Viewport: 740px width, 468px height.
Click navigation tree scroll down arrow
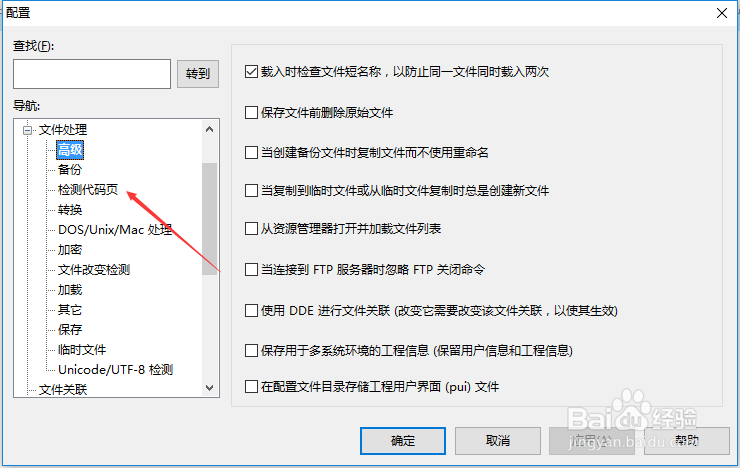click(210, 388)
